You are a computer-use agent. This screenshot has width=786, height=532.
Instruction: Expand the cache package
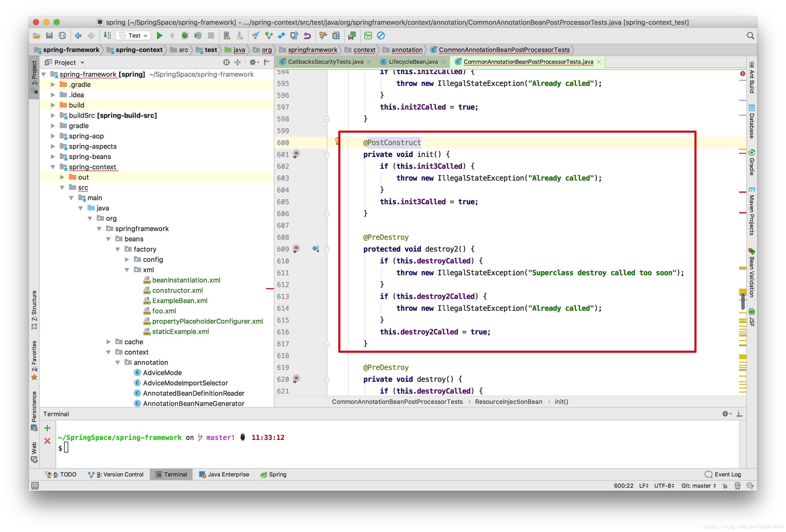[x=108, y=342]
